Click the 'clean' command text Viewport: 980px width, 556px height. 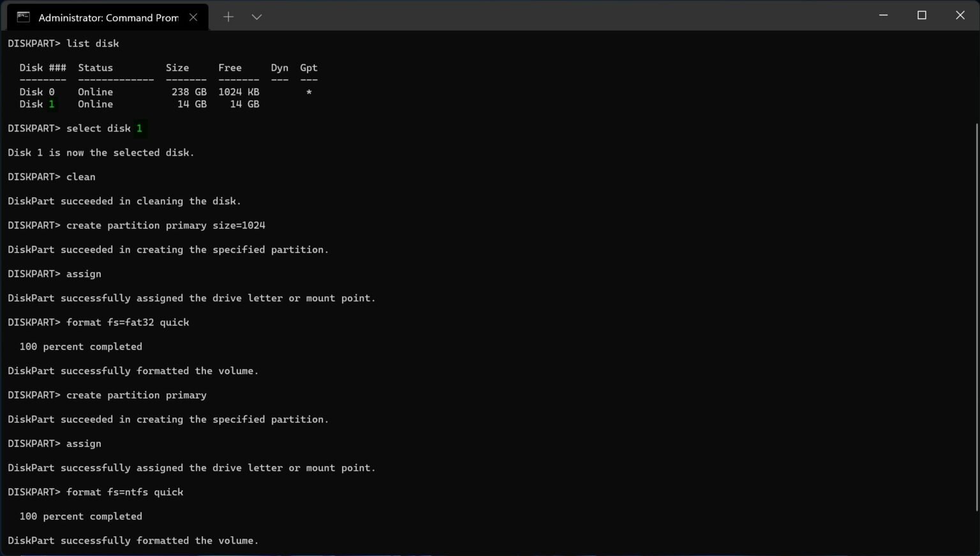tap(81, 177)
